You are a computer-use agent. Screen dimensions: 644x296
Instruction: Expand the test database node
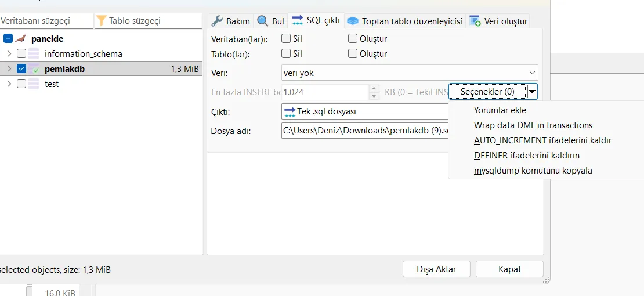point(9,84)
